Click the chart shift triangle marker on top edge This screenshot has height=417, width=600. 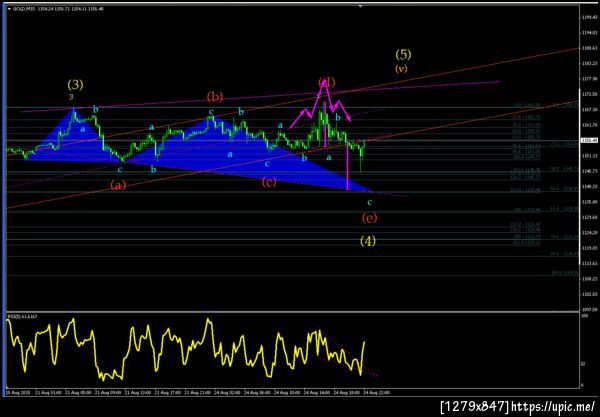tap(360, 6)
